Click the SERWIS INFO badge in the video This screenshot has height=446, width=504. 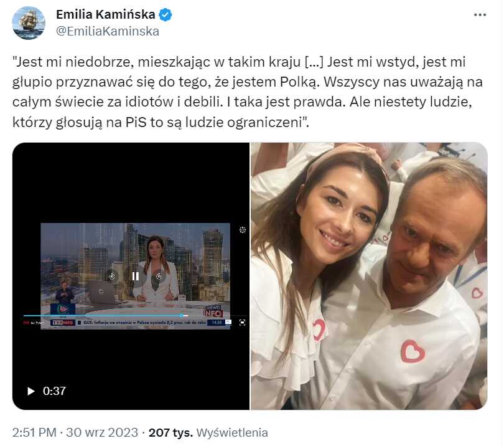click(x=213, y=311)
